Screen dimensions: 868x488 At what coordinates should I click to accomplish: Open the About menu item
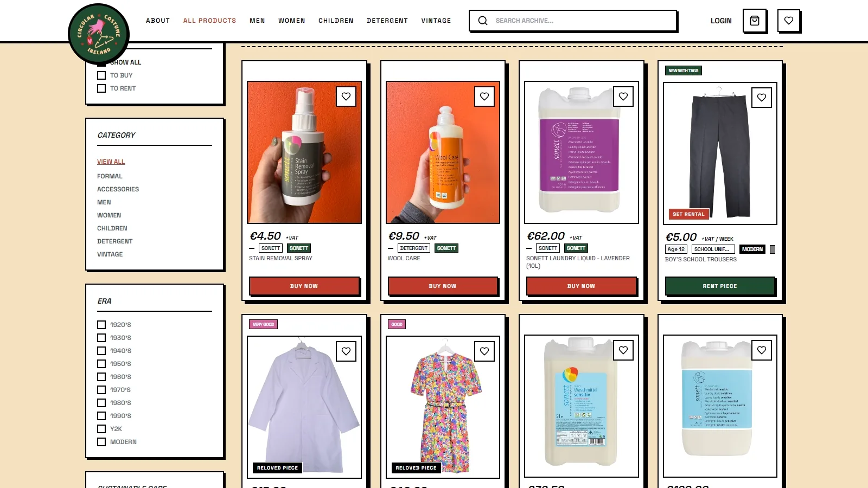coord(158,21)
